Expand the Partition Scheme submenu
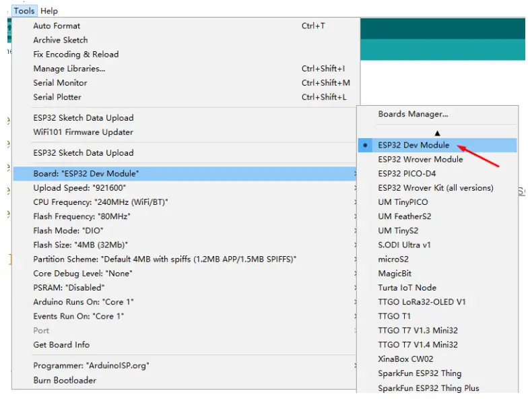 pos(164,259)
